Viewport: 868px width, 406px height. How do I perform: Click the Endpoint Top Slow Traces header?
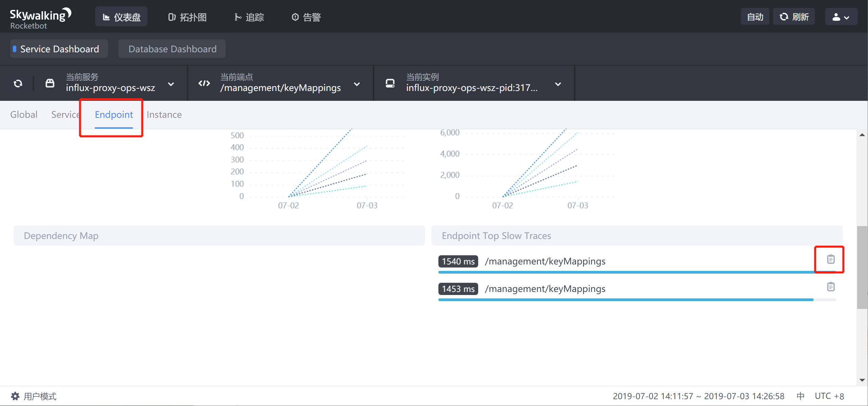[x=637, y=235]
